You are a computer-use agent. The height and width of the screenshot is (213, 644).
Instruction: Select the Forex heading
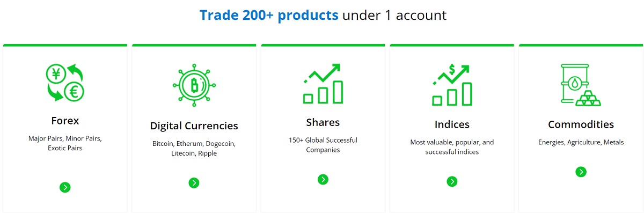coord(65,121)
